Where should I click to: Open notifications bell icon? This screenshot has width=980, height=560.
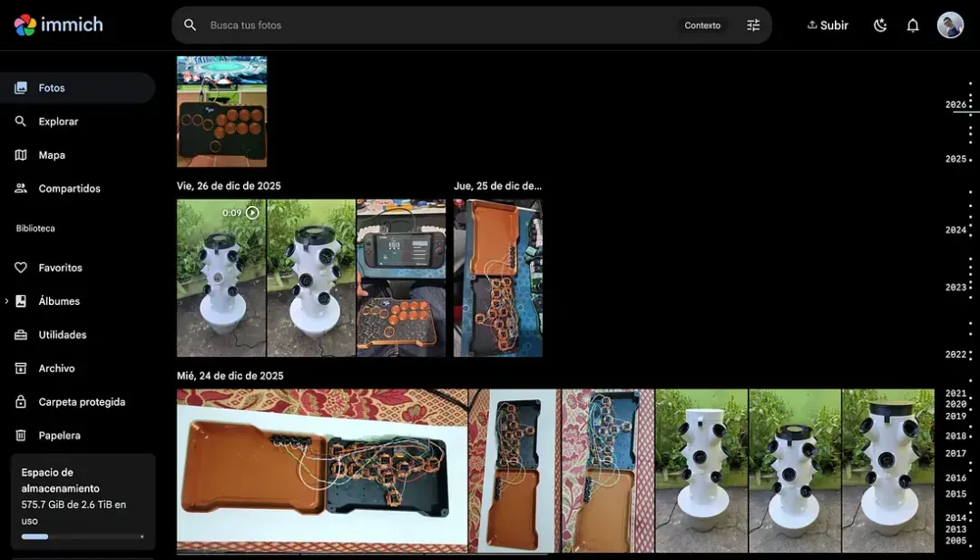(913, 25)
